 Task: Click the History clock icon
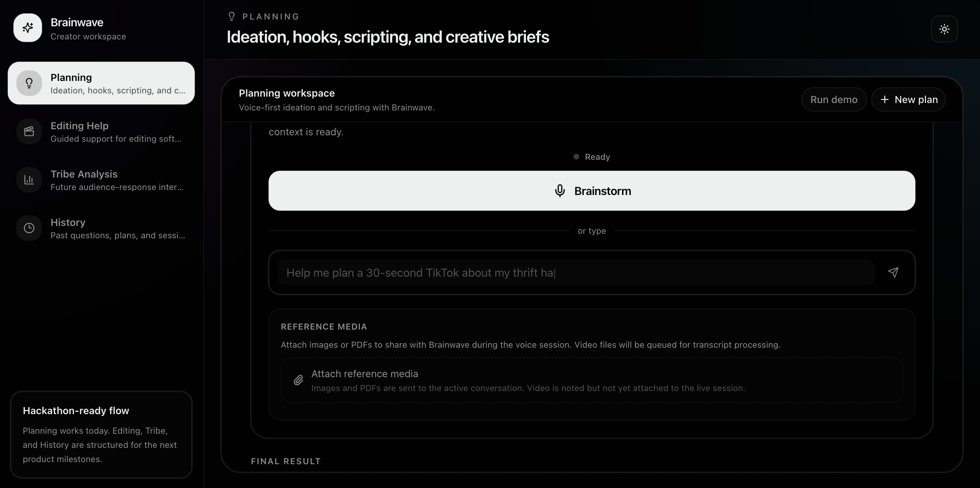(x=29, y=228)
